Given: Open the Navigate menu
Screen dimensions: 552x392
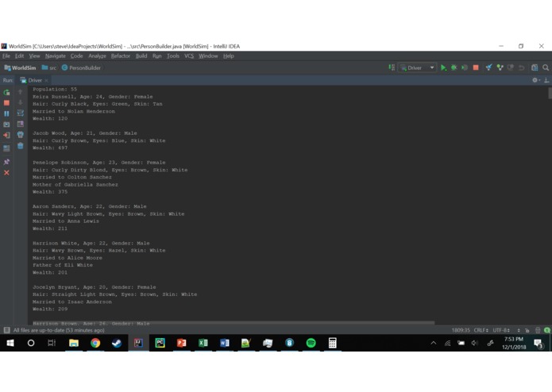Looking at the screenshot, I should (x=56, y=56).
